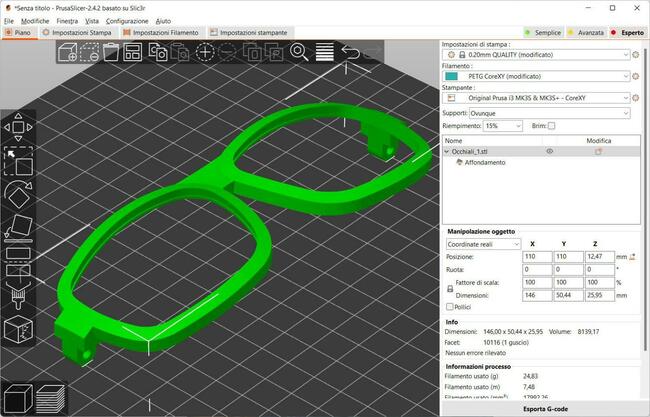
Task: Collapse the Occhiali_1.stl tree item
Action: [447, 151]
